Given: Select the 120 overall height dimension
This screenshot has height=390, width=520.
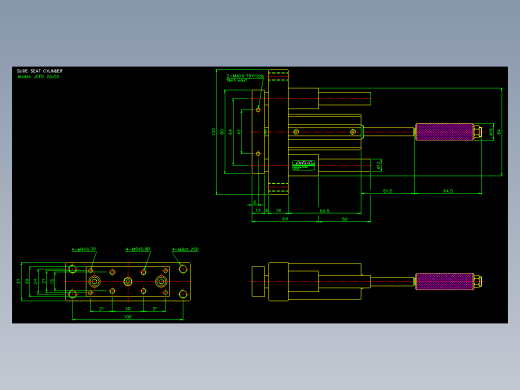Looking at the screenshot, I should pos(213,132).
